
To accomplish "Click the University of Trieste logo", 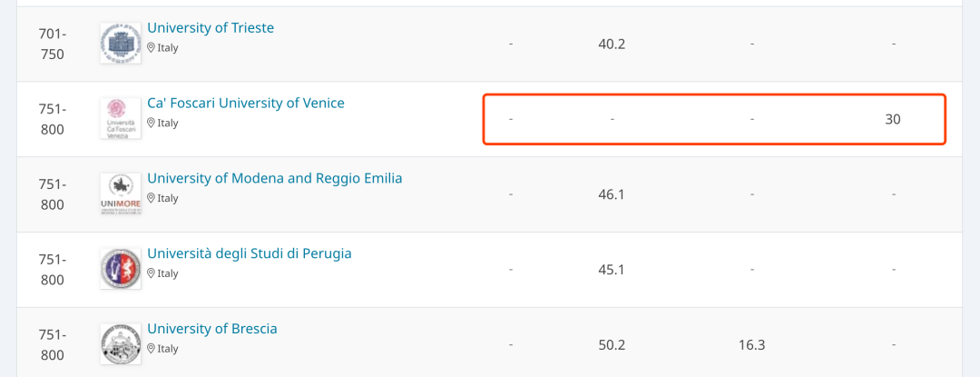I will pyautogui.click(x=121, y=44).
